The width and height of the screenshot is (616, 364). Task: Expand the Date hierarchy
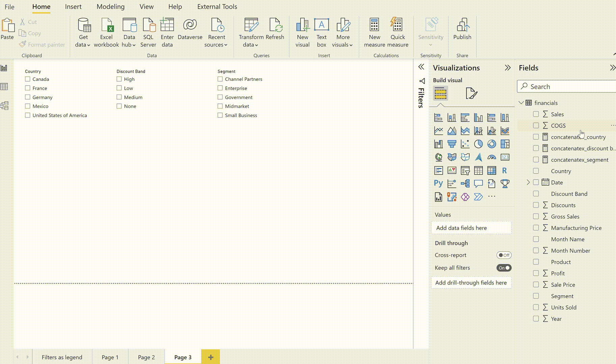tap(528, 182)
